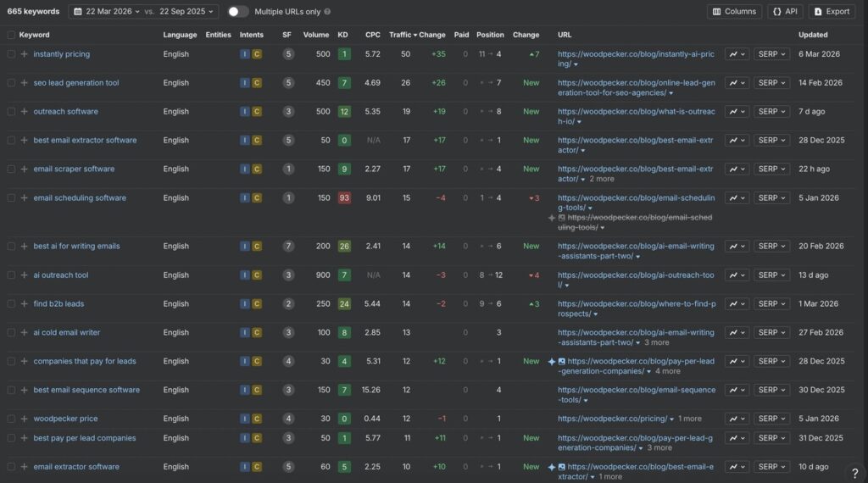Image resolution: width=868 pixels, height=483 pixels.
Task: Sort by the KD column header
Action: [x=342, y=35]
